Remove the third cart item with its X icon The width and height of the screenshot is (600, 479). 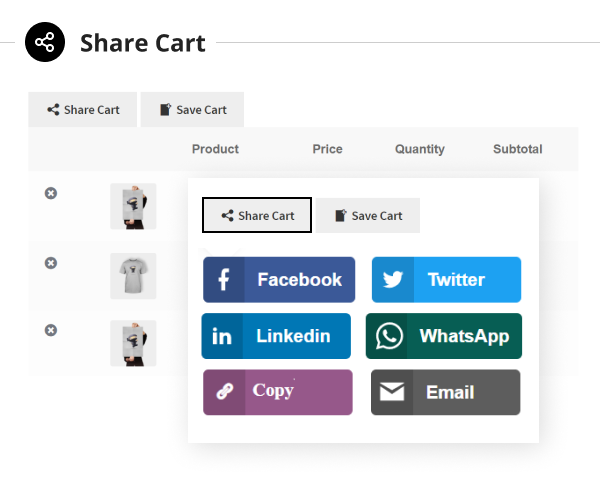click(51, 330)
